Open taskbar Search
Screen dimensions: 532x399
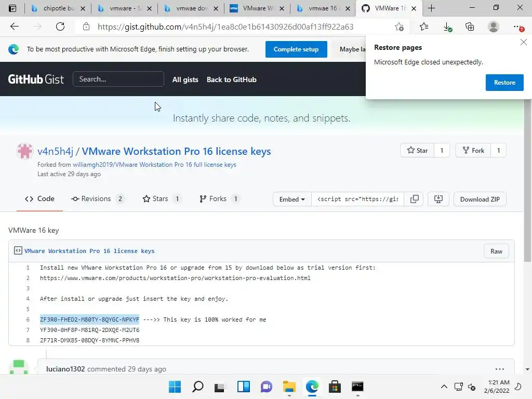click(198, 387)
